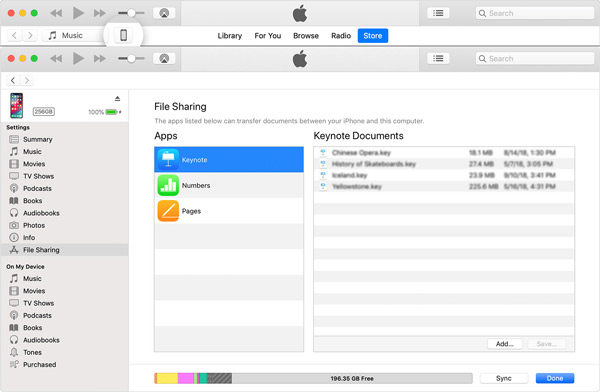This screenshot has width=600, height=392.
Task: Open the Up Next list in lower window
Action: tap(438, 59)
